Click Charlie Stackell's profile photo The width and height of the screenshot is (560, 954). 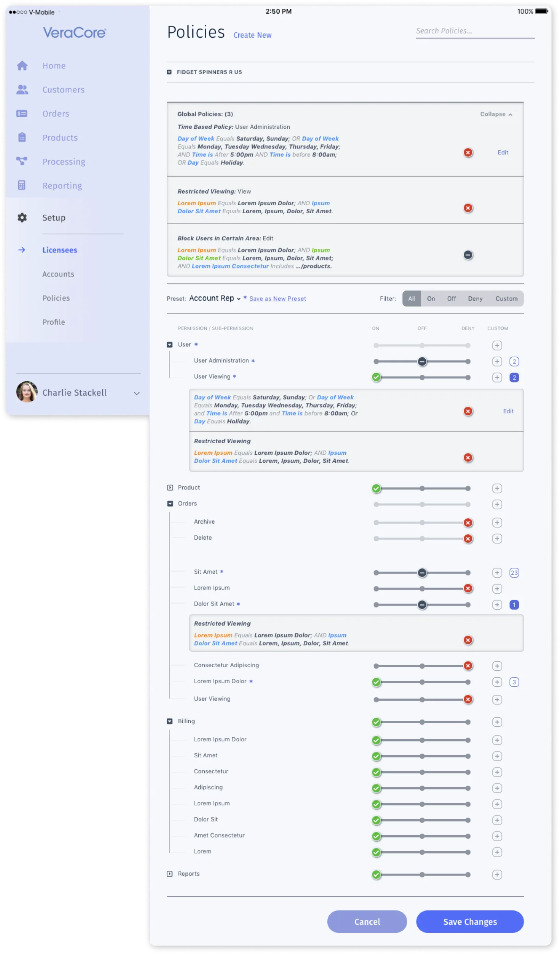tap(27, 392)
